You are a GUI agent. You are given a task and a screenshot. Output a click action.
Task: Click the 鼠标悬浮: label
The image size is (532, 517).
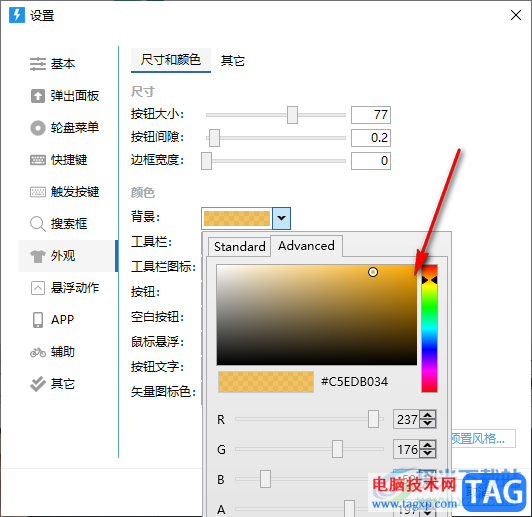click(x=157, y=342)
